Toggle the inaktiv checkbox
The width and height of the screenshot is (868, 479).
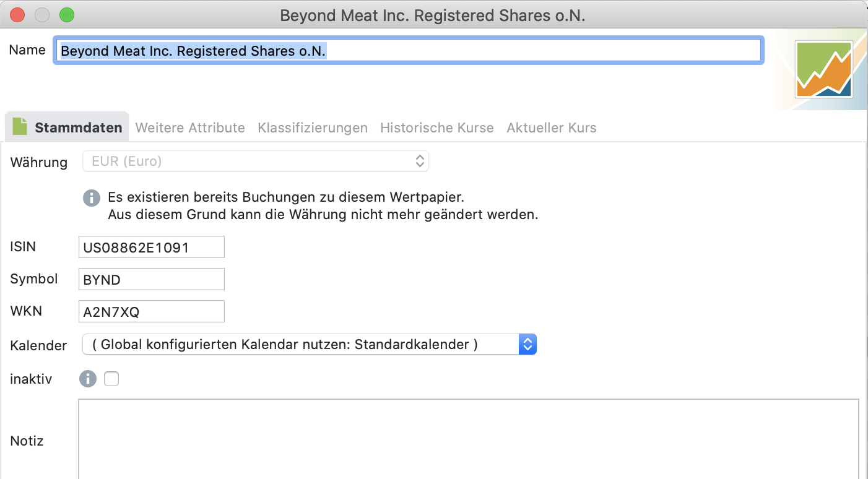[111, 379]
